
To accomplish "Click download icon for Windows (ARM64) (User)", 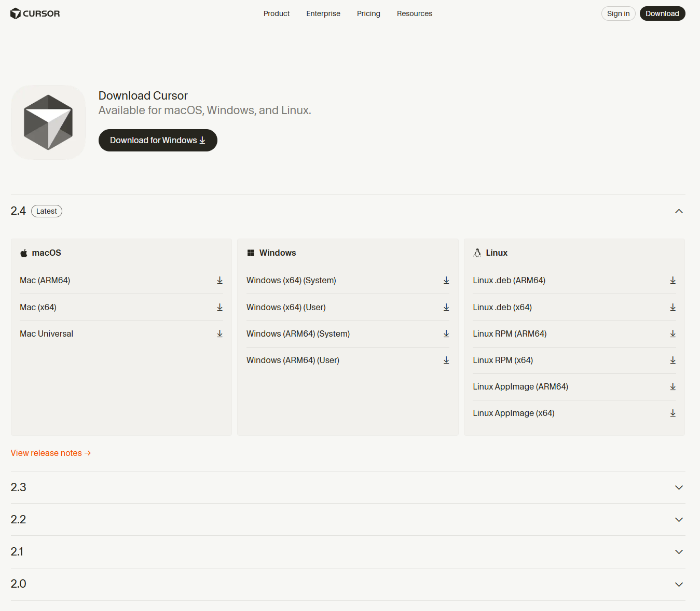I will 446,360.
